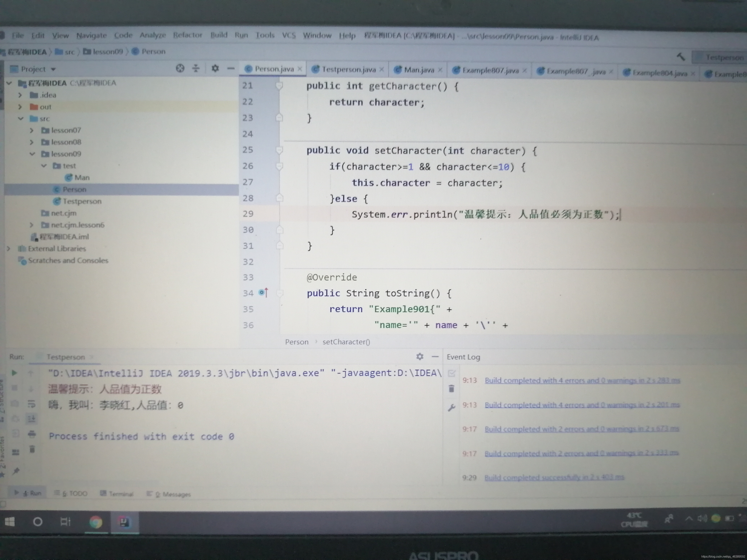Viewport: 747px width, 560px height.
Task: Collapse the lesson09 folder
Action: point(32,154)
